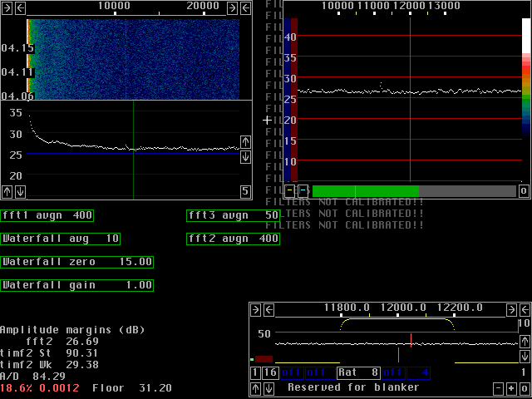The width and height of the screenshot is (532, 399).
Task: Toggle the blue 'off' box after Rat 8
Action: point(393,373)
